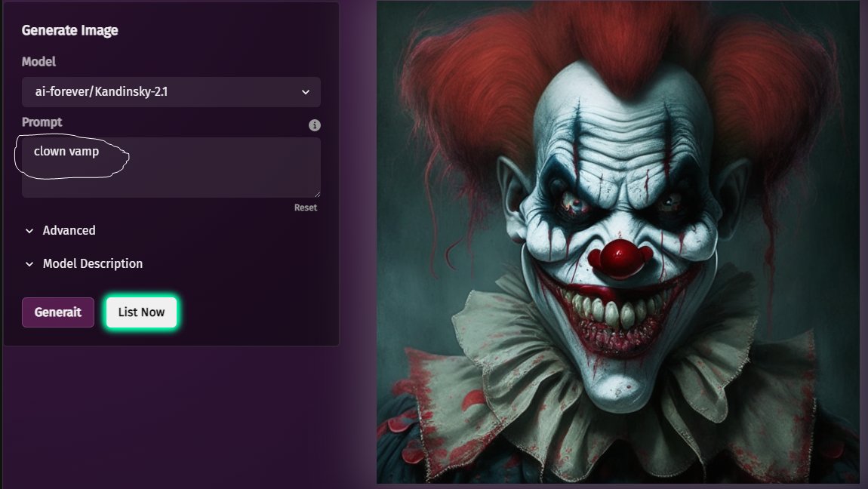Expand the Advanced section

pyautogui.click(x=60, y=231)
